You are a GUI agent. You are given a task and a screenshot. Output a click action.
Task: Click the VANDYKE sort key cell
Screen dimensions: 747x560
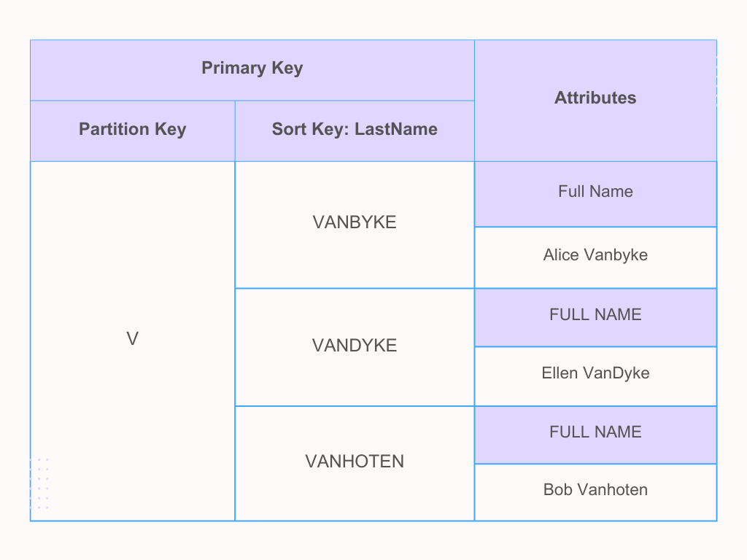click(355, 346)
